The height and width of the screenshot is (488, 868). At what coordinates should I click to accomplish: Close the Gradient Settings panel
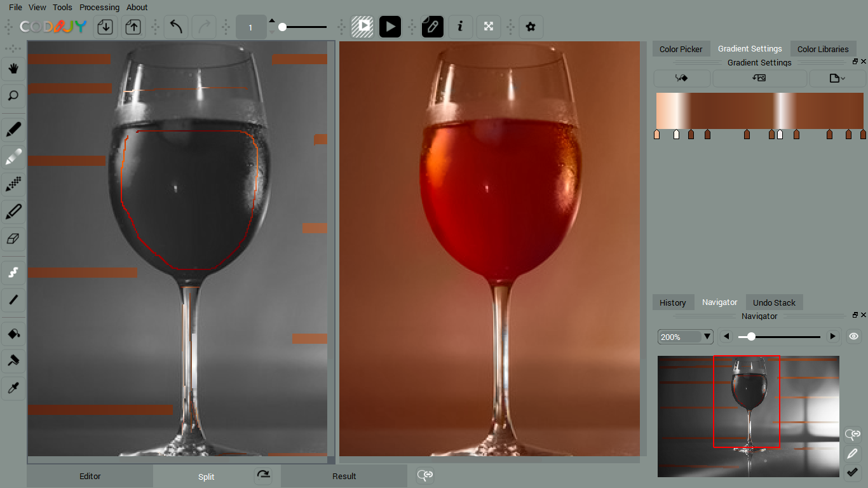click(864, 62)
